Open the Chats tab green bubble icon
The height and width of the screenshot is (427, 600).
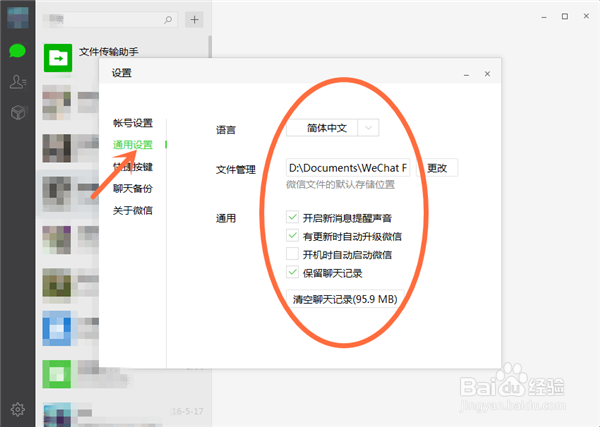click(x=17, y=51)
